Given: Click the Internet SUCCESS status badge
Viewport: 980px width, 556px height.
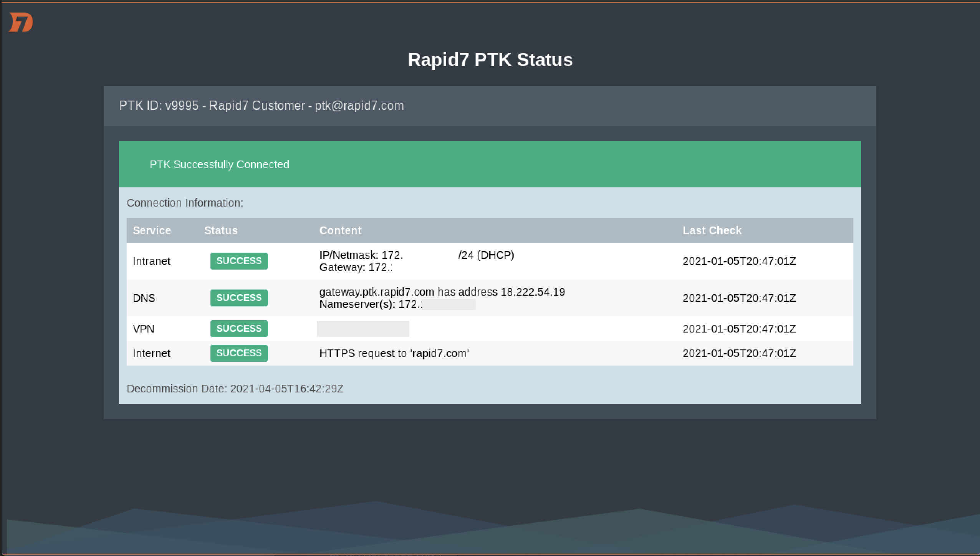Looking at the screenshot, I should coord(239,353).
